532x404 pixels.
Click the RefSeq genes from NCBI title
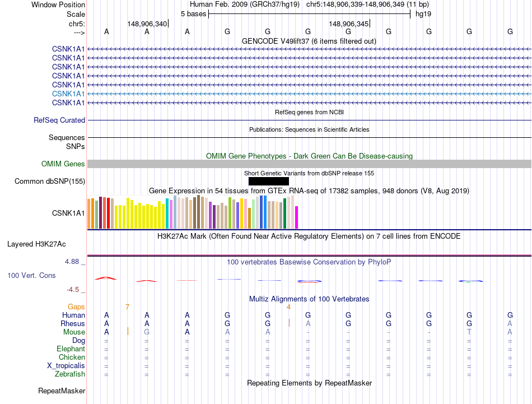click(x=310, y=112)
